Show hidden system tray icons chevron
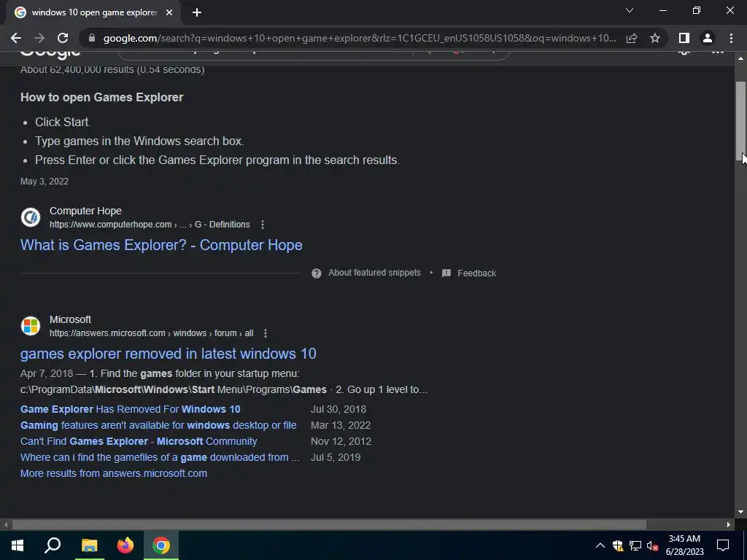Image resolution: width=747 pixels, height=560 pixels. pos(600,545)
